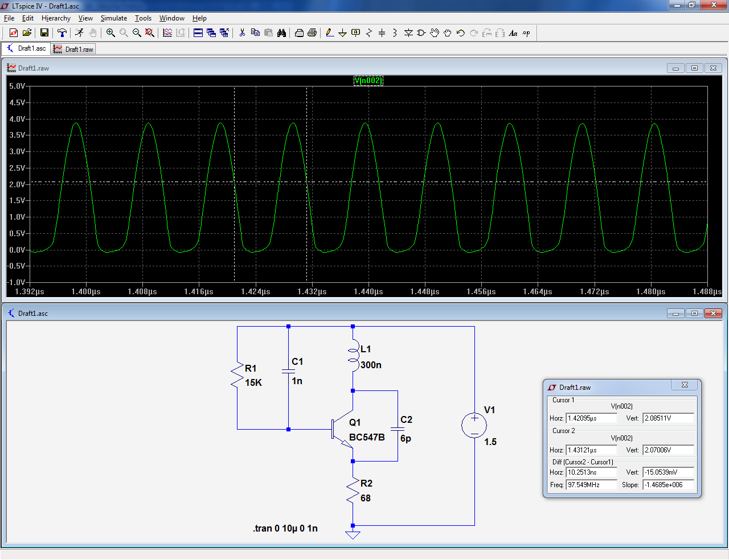Select the Inductor component tool

[x=395, y=33]
